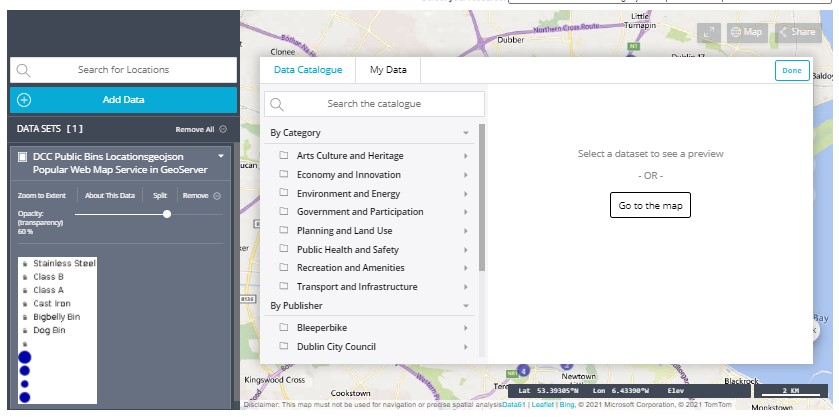
Task: Open the Map settings button
Action: (x=746, y=32)
